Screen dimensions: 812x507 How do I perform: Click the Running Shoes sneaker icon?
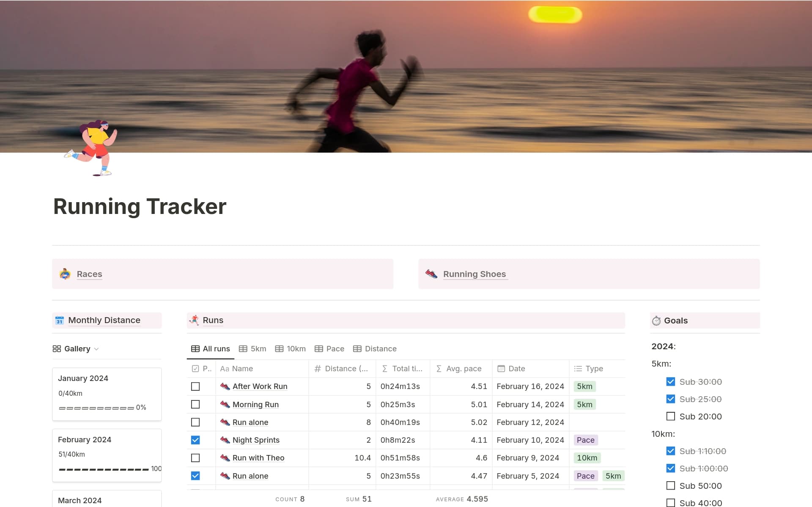(431, 274)
